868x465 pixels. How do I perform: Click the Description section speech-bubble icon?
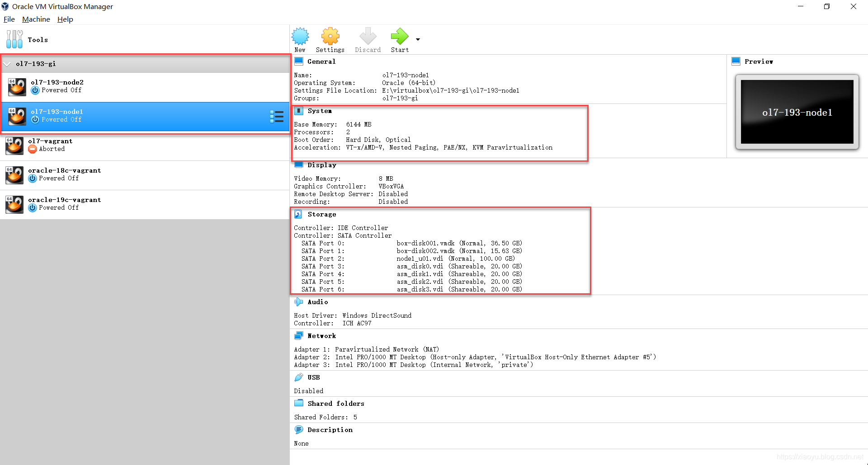298,429
